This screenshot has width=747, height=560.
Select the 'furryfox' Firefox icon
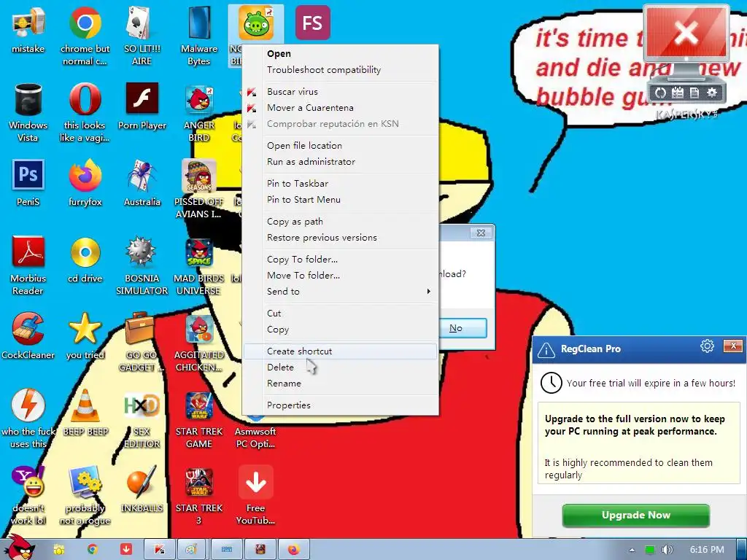pyautogui.click(x=85, y=183)
